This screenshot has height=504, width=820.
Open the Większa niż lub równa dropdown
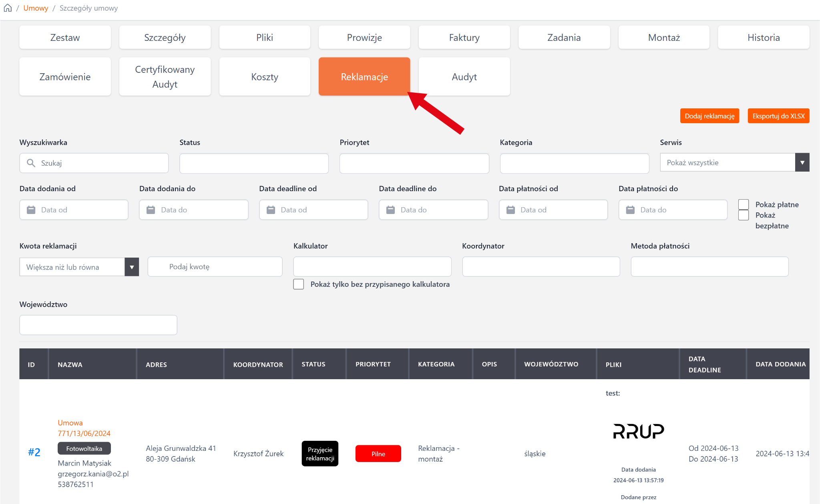click(x=132, y=267)
